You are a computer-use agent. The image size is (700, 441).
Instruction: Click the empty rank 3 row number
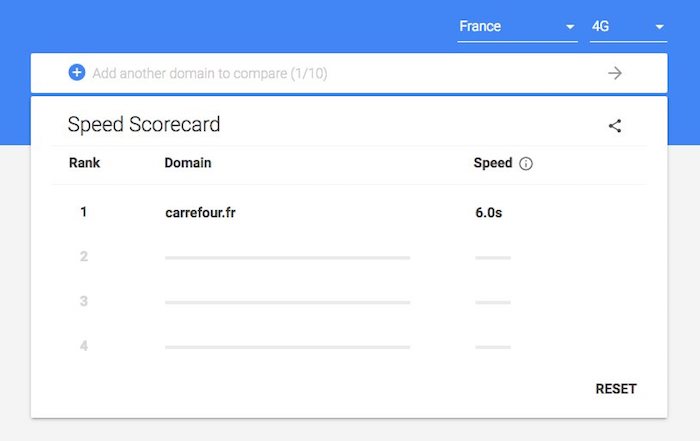[84, 301]
